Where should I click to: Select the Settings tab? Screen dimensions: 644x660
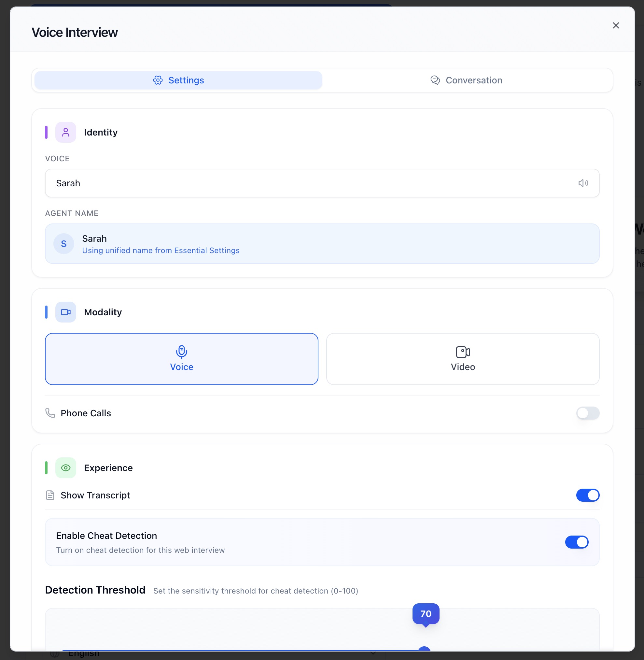coord(178,80)
